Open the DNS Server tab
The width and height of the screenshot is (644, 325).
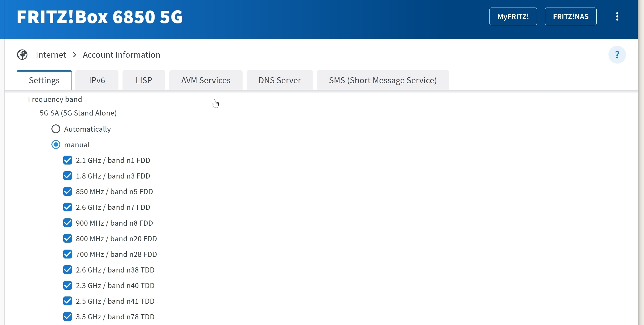pyautogui.click(x=280, y=80)
